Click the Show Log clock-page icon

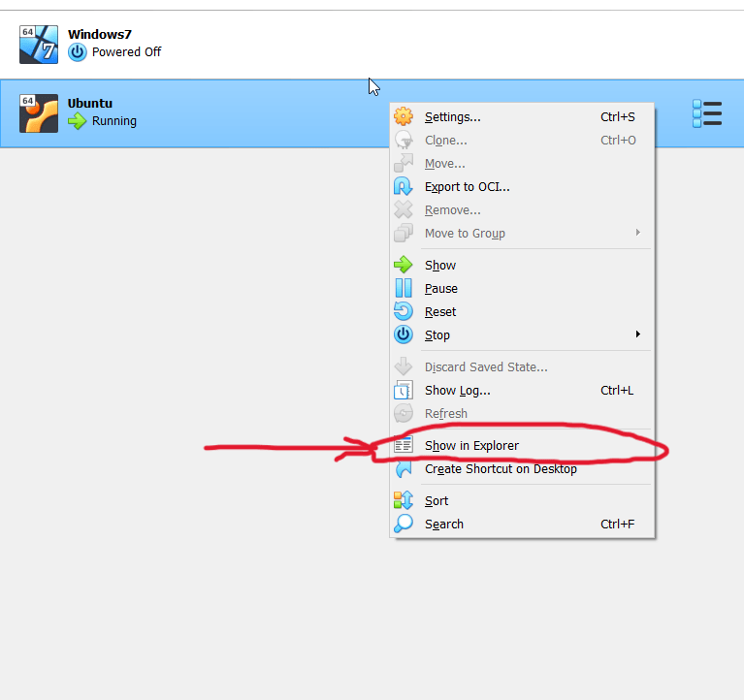(x=404, y=390)
